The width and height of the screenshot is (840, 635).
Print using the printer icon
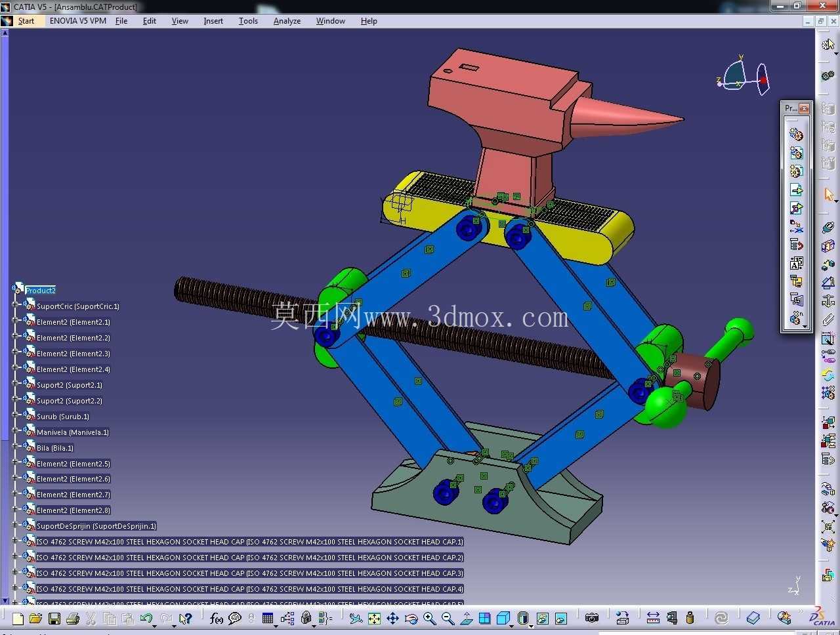[73, 619]
